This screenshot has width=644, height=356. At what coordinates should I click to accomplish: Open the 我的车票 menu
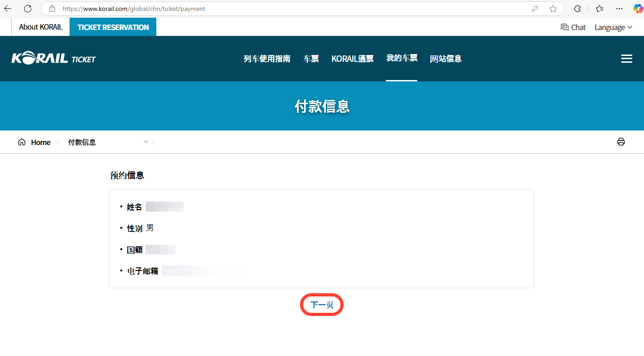click(x=401, y=58)
